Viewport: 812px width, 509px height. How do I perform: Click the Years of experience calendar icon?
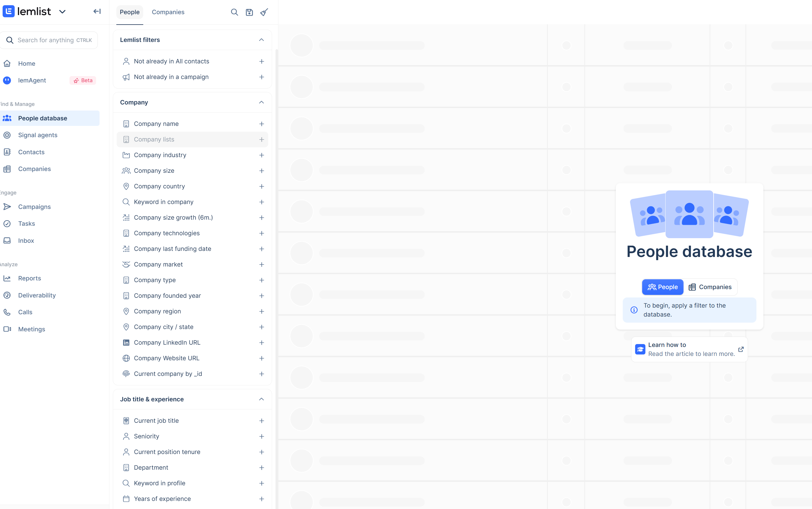click(126, 499)
